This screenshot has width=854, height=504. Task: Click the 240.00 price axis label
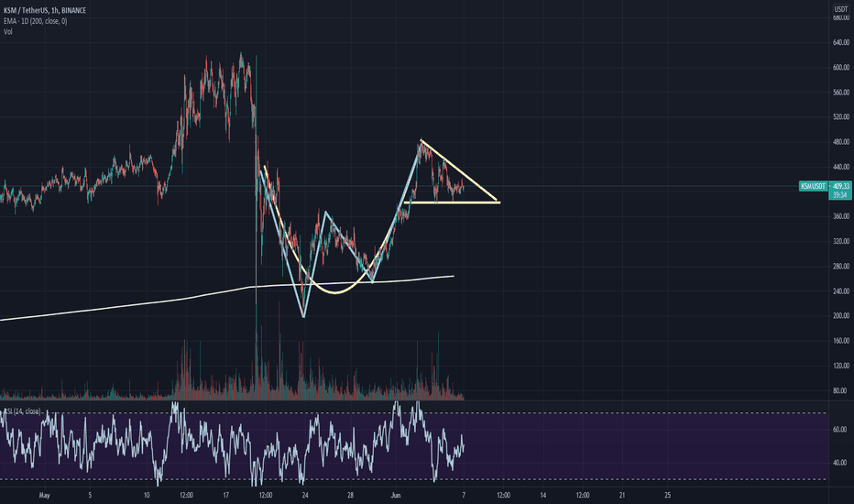(841, 291)
